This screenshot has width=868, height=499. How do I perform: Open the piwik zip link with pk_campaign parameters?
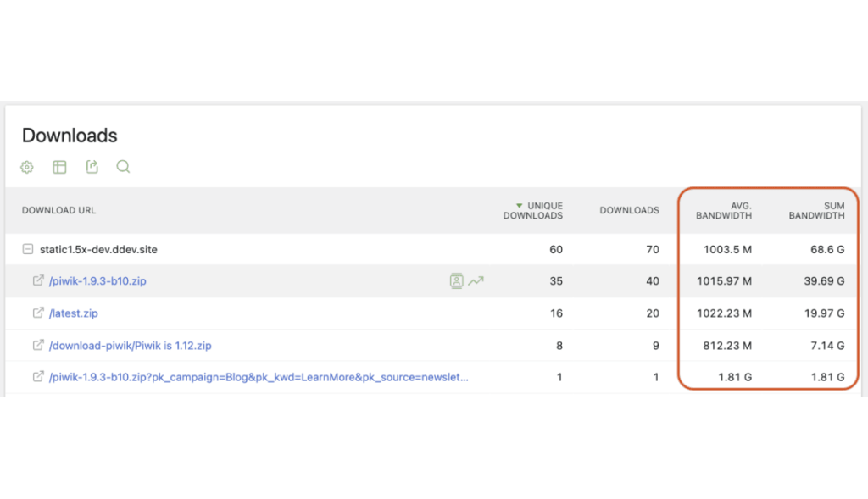pyautogui.click(x=259, y=377)
